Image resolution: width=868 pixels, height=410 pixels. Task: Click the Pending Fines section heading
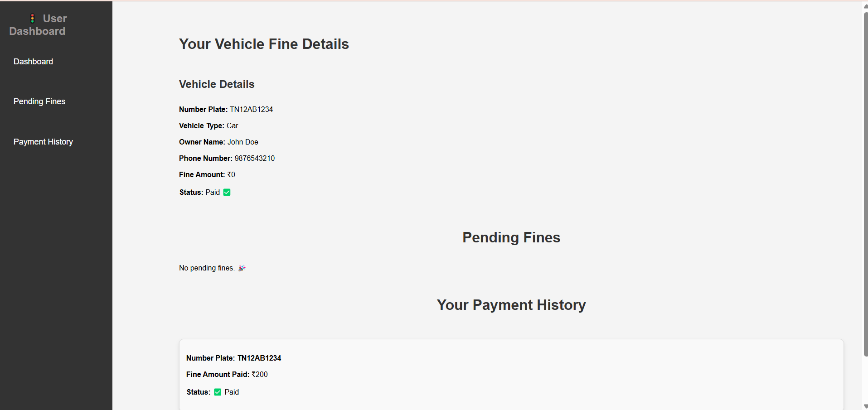pyautogui.click(x=511, y=237)
